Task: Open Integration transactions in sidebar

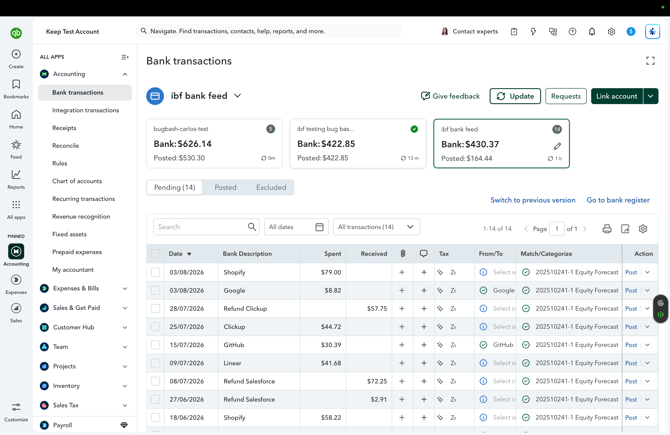Action: tap(85, 110)
